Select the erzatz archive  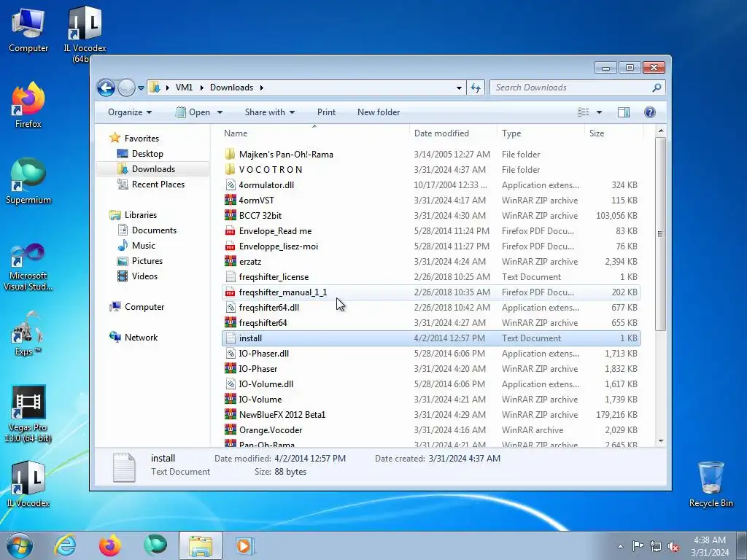click(x=430, y=262)
